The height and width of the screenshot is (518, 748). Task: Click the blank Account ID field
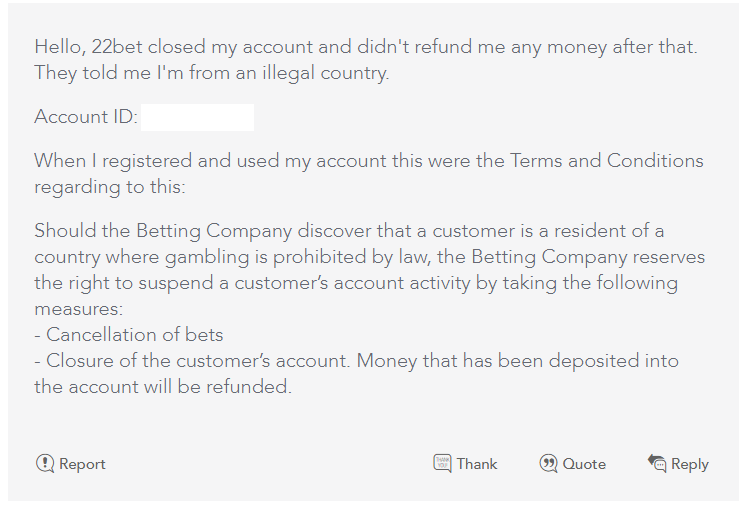click(x=197, y=117)
